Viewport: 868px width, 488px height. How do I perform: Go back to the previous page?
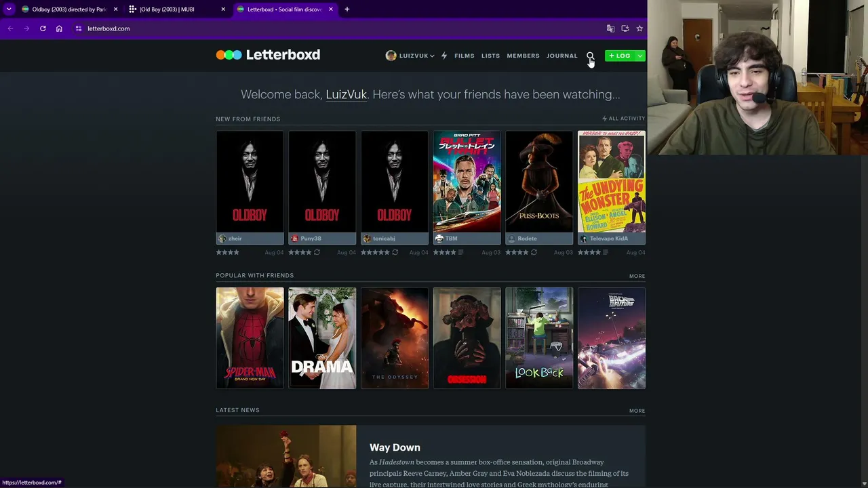(10, 28)
